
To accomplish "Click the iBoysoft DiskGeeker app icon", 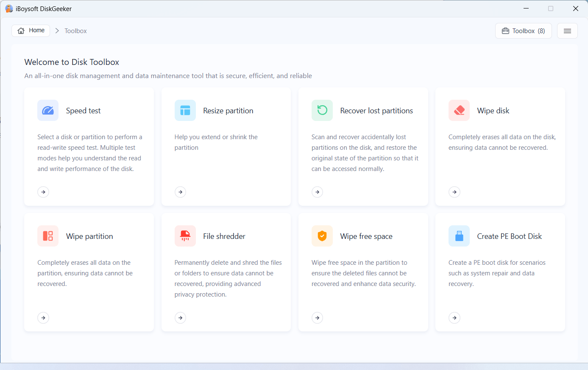I will (9, 8).
